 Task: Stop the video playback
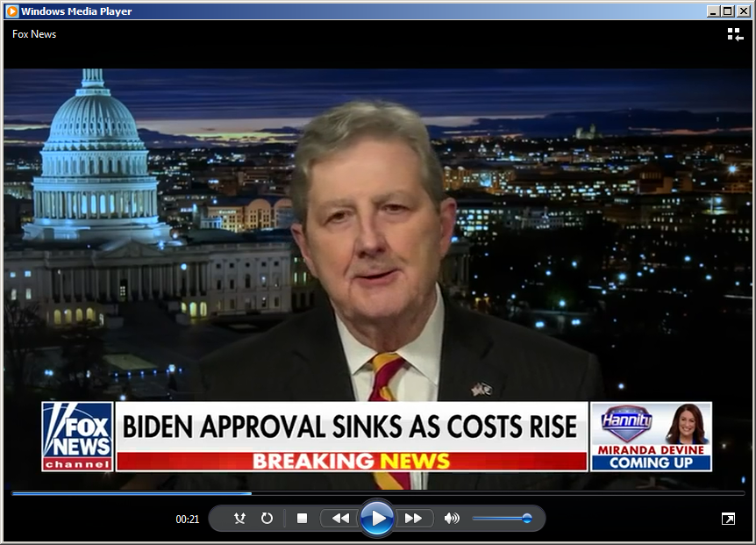pyautogui.click(x=302, y=519)
